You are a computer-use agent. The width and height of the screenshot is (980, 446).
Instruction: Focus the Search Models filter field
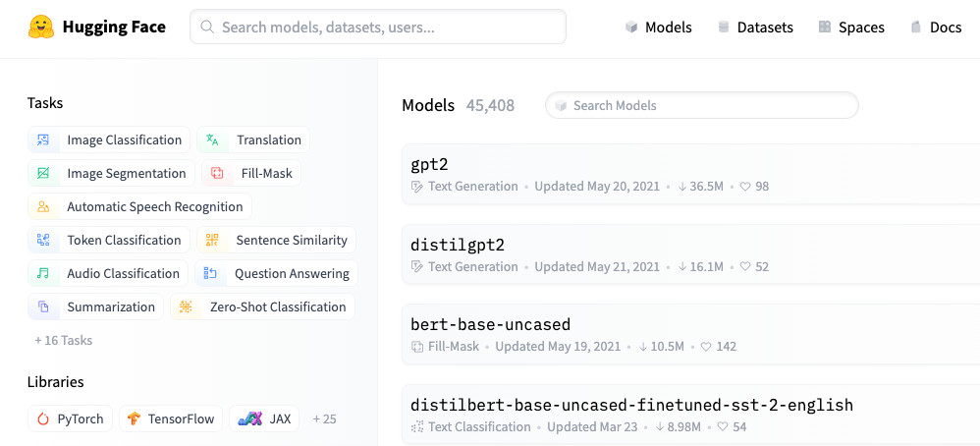(702, 105)
